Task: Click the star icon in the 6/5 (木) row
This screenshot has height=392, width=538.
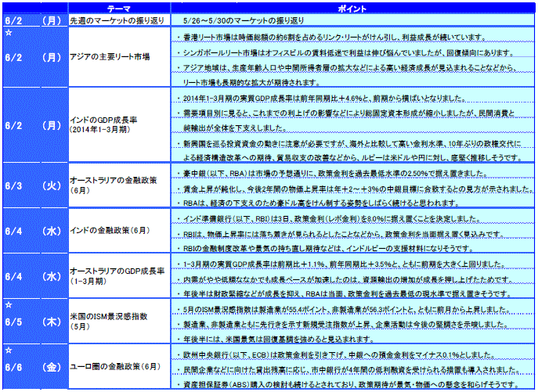Action: click(8, 303)
